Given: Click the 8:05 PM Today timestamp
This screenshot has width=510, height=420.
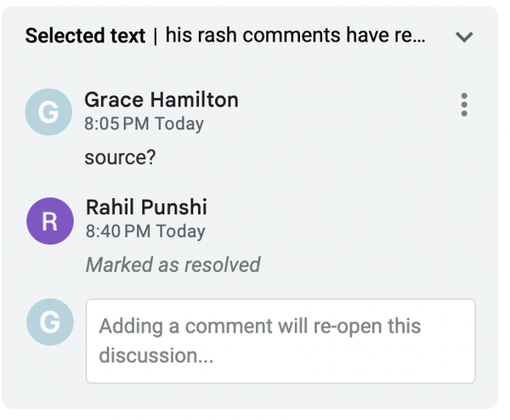Looking at the screenshot, I should [144, 124].
